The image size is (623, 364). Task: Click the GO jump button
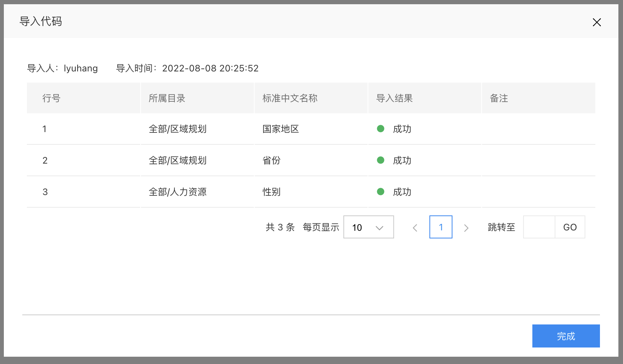pyautogui.click(x=570, y=227)
